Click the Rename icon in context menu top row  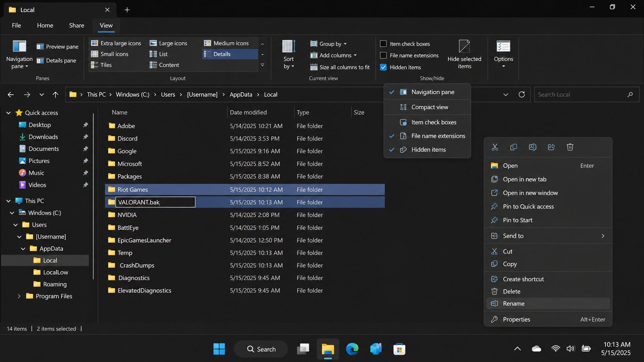(x=532, y=147)
